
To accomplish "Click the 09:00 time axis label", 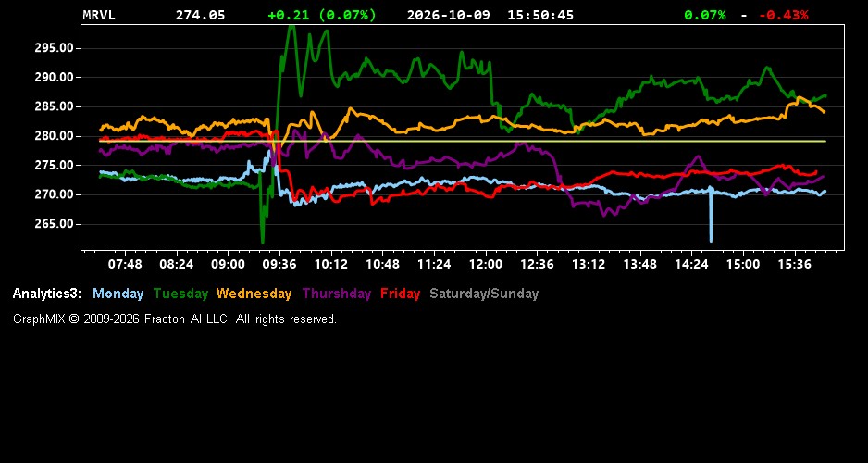I will [x=228, y=264].
